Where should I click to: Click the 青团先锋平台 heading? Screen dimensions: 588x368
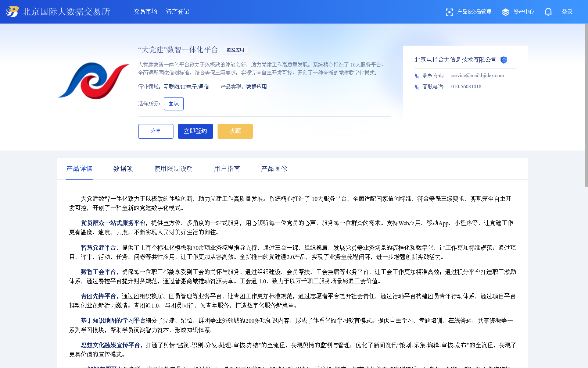[98, 296]
